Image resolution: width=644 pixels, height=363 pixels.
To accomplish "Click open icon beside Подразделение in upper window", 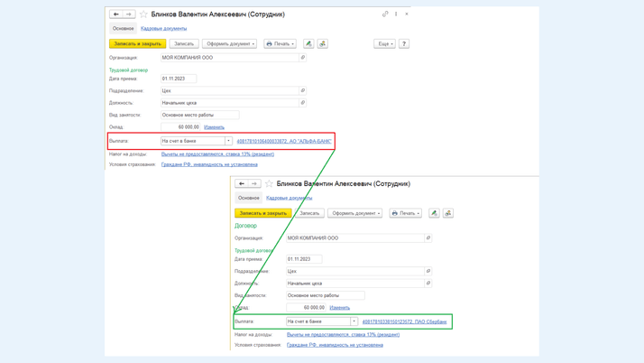I will (x=303, y=90).
